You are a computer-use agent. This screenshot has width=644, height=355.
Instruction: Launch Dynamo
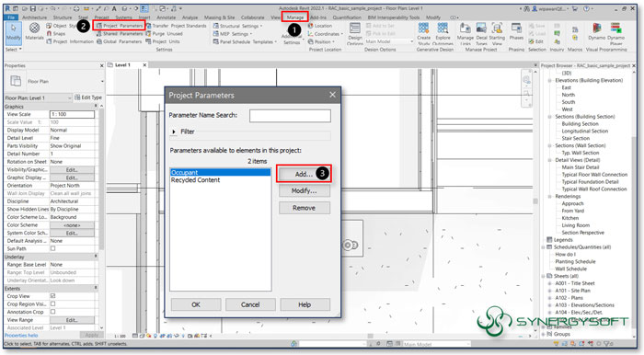(x=597, y=31)
